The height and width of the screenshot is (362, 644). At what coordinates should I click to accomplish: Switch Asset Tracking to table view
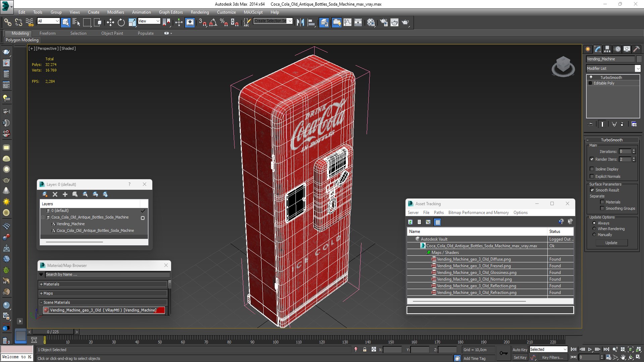(x=437, y=222)
